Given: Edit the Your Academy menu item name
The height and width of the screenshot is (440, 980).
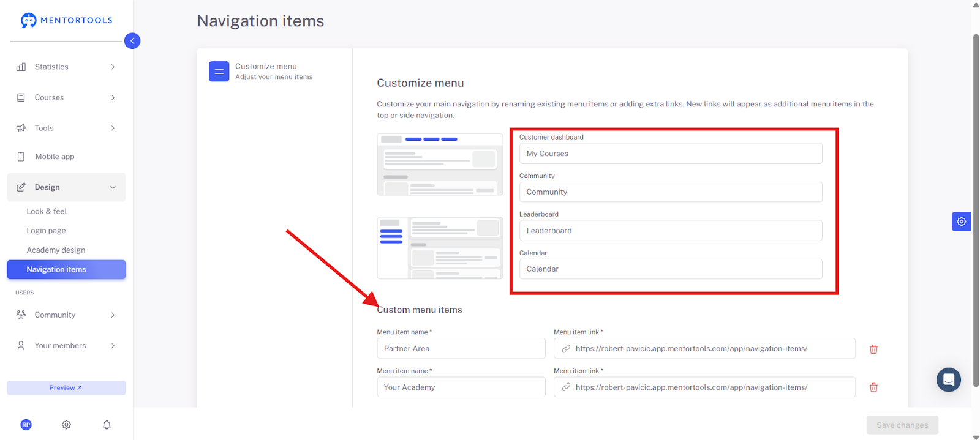Looking at the screenshot, I should click(461, 387).
